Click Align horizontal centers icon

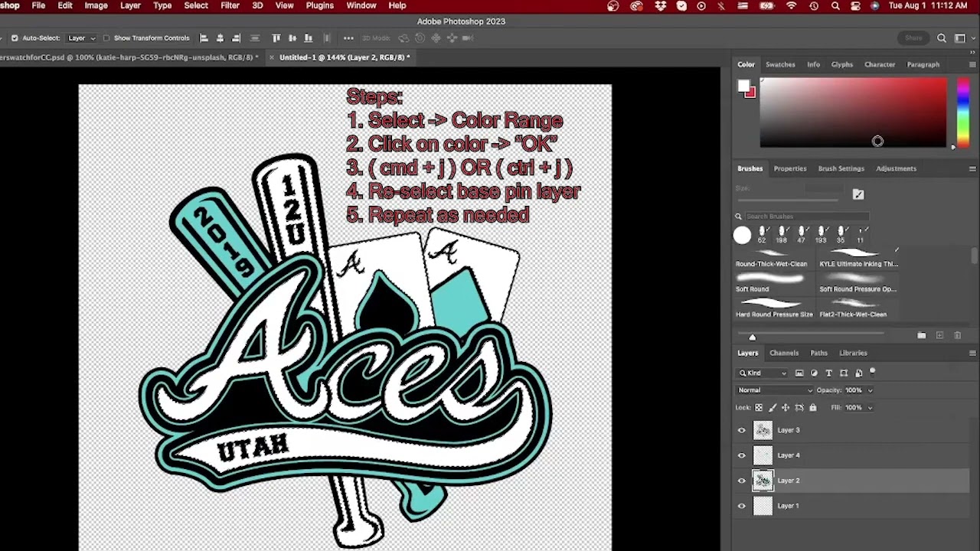click(x=220, y=37)
